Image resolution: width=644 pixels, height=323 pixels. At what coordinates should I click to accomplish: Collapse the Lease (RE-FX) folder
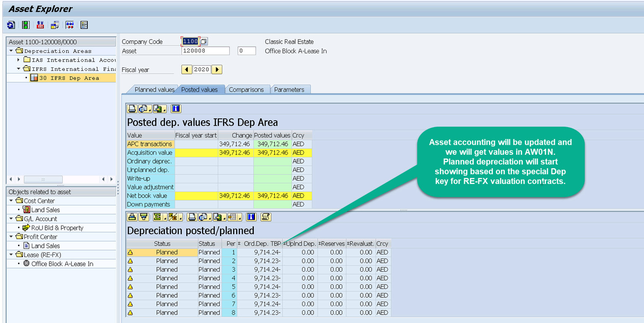pyautogui.click(x=11, y=254)
